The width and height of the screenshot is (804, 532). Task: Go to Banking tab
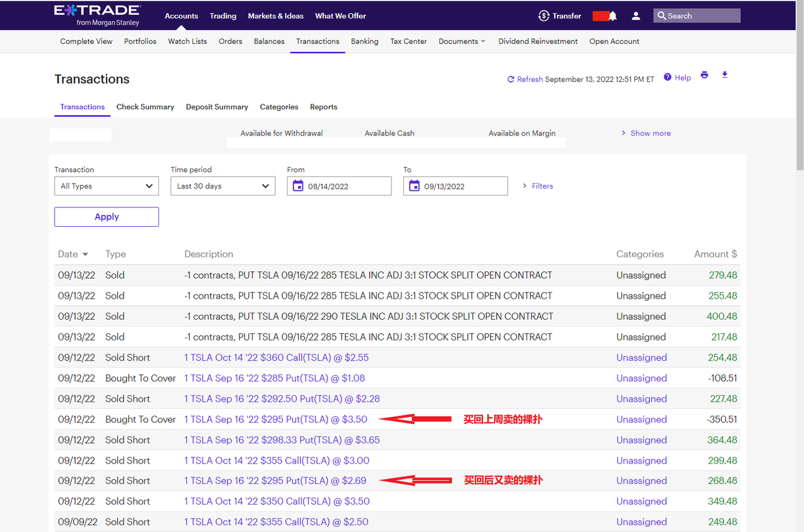(365, 41)
